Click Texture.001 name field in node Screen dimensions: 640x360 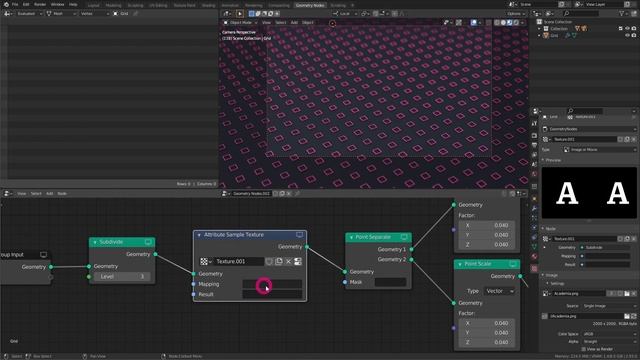point(239,262)
